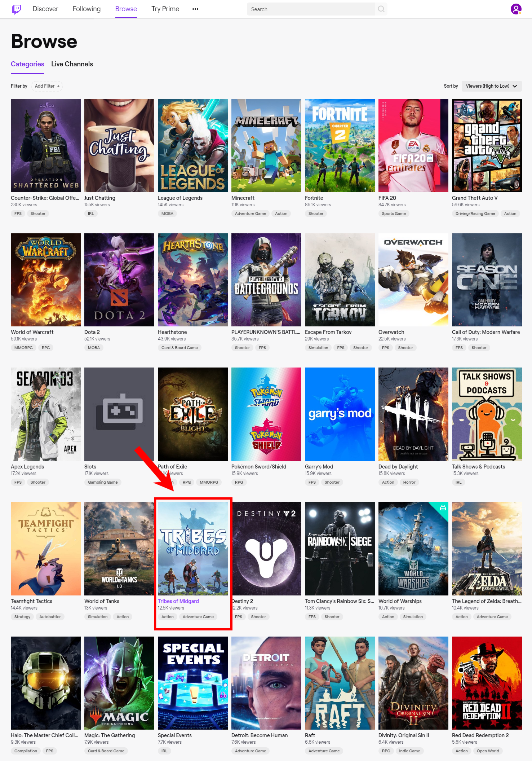
Task: Switch to the Live Channels tab
Action: [x=72, y=64]
